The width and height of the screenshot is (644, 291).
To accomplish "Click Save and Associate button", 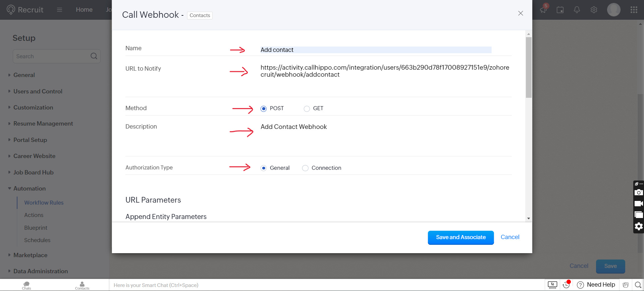I will [461, 237].
